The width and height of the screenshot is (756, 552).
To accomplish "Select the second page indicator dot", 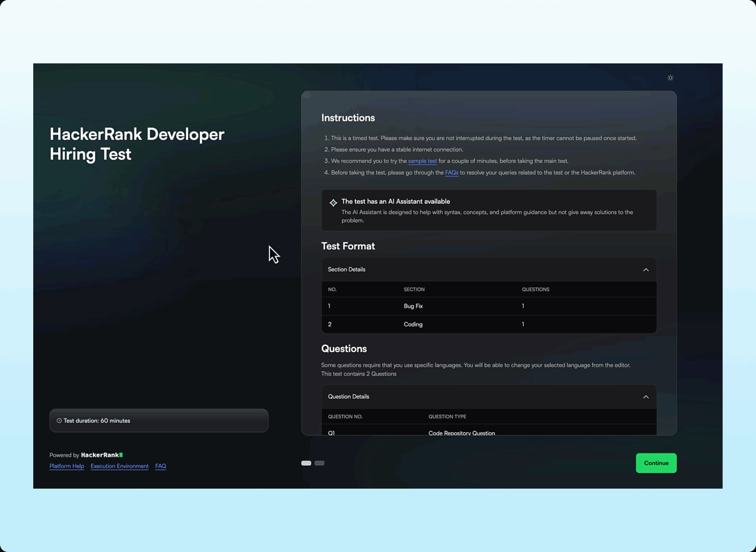I will click(x=319, y=463).
